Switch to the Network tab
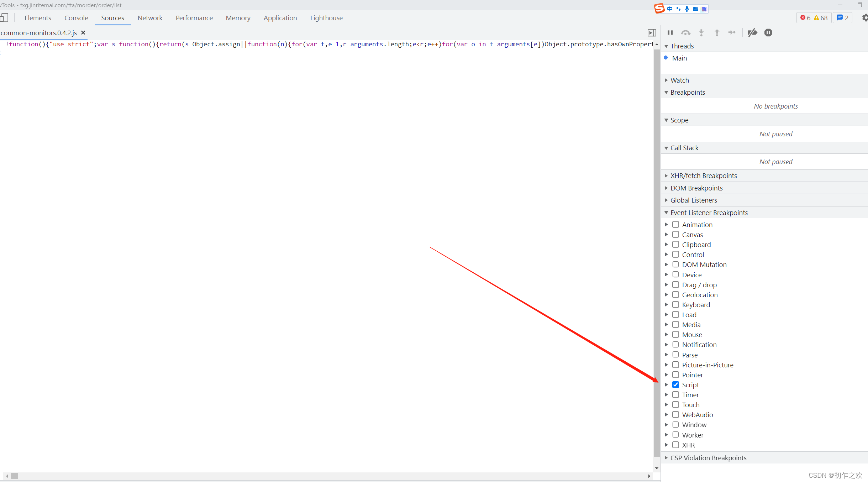868x482 pixels. pos(150,18)
